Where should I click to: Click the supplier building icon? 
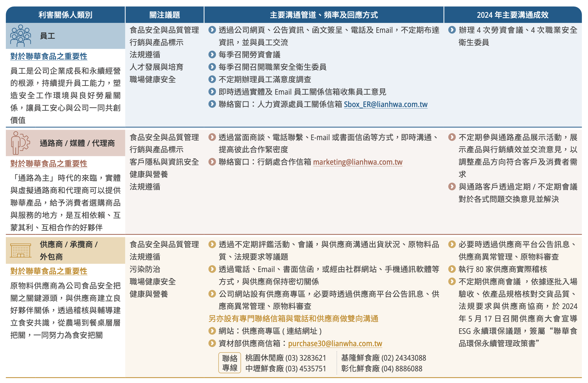(21, 250)
